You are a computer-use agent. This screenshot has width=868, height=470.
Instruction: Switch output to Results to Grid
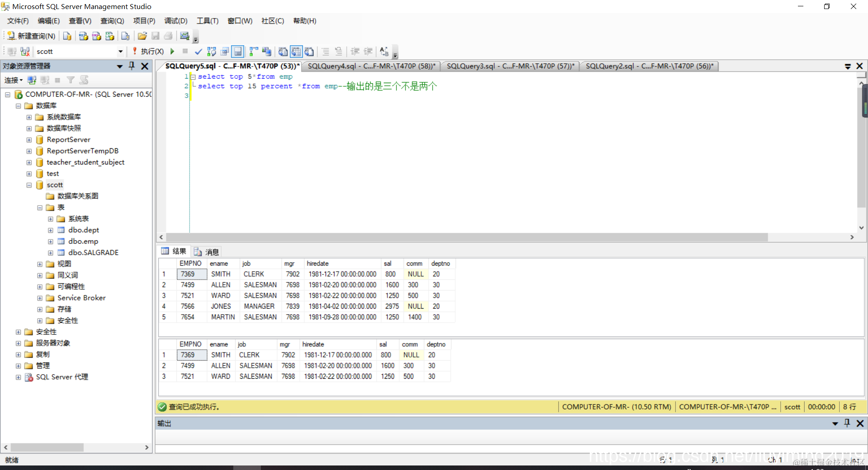(x=296, y=52)
